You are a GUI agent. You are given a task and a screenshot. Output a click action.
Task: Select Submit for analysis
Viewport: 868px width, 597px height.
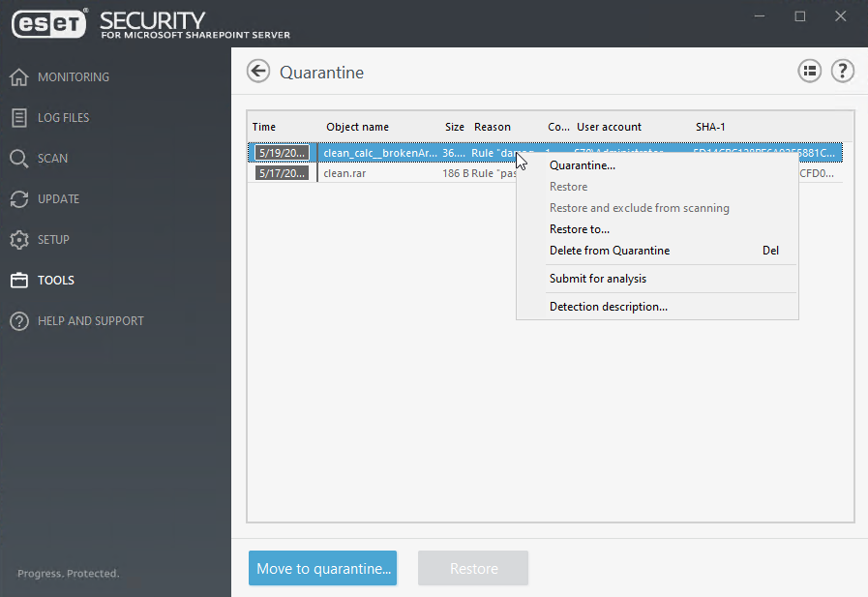tap(597, 279)
